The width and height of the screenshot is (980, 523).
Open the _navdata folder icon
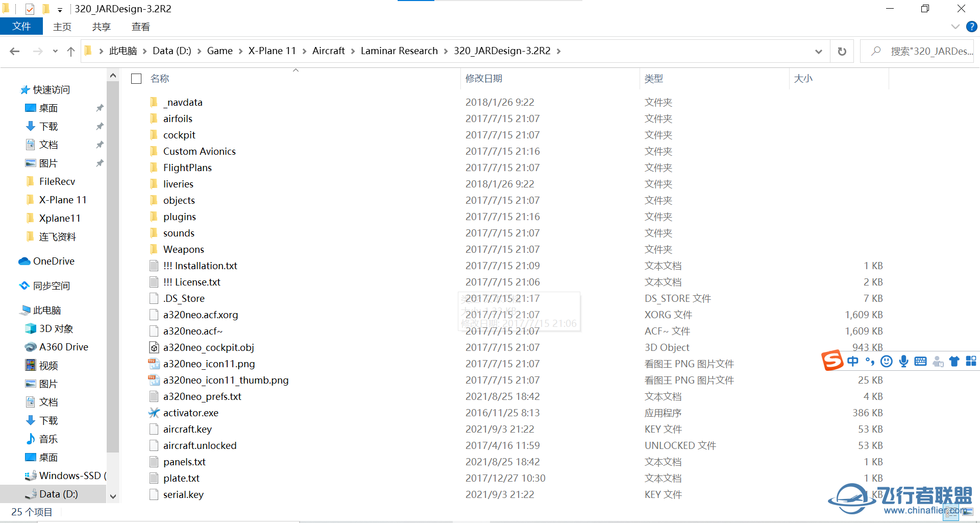[x=154, y=102]
